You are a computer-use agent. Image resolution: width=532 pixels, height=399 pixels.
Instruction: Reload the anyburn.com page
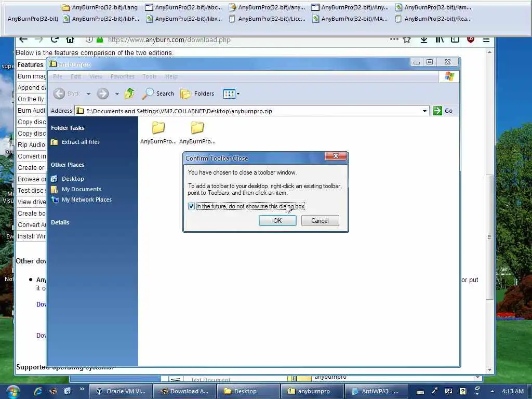coord(54,39)
